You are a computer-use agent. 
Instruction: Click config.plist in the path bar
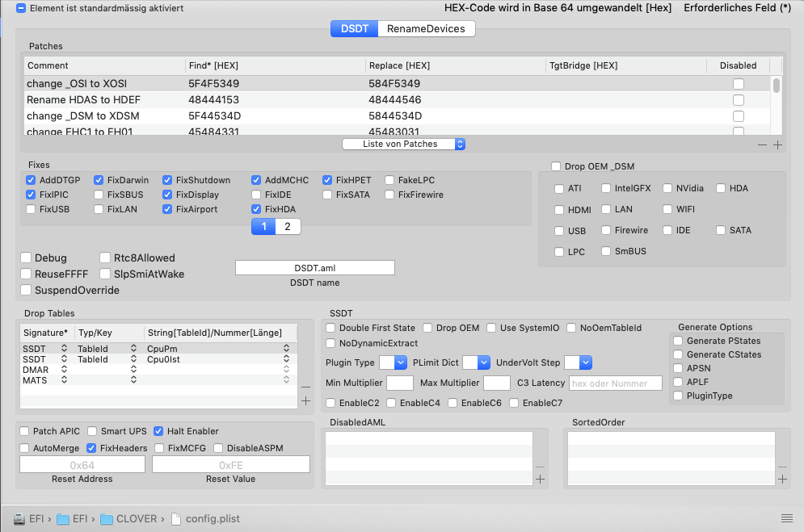coord(213,519)
